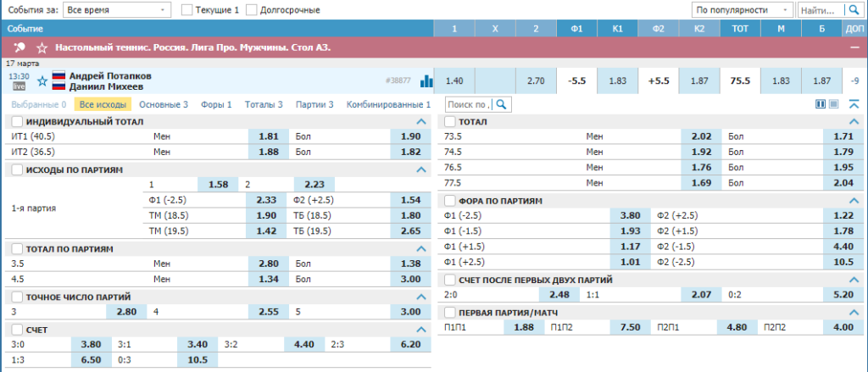Select the Все исходы tab
Screen dimensions: 868x372
pyautogui.click(x=103, y=104)
